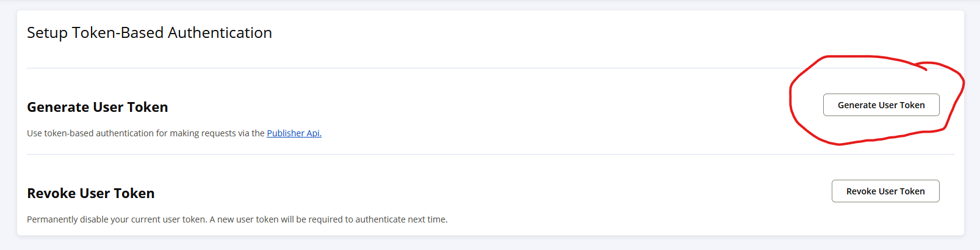Open the Publisher Api link
This screenshot has width=980, height=250.
(294, 133)
